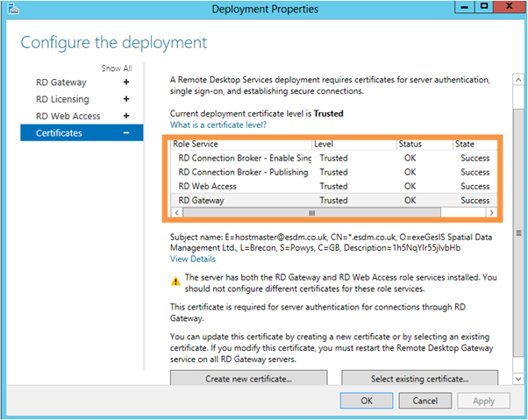Open RD Licensing settings in sidebar
The height and width of the screenshot is (420, 528).
click(62, 99)
